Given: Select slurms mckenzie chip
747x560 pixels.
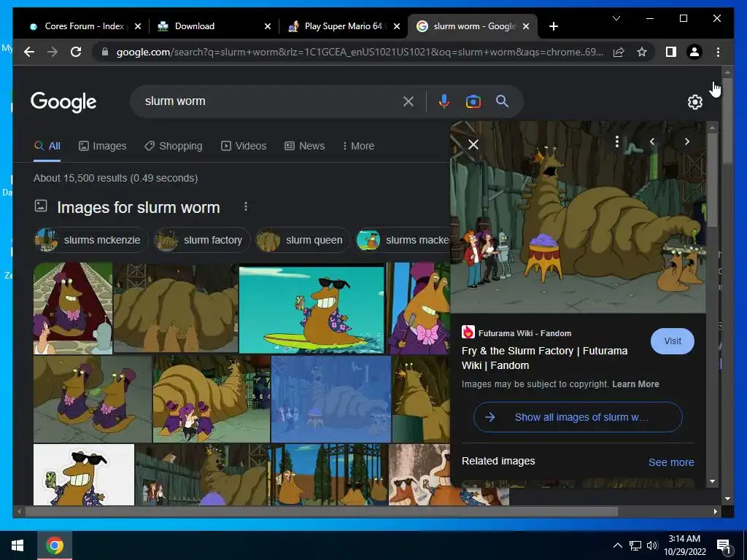Looking at the screenshot, I should coord(91,240).
